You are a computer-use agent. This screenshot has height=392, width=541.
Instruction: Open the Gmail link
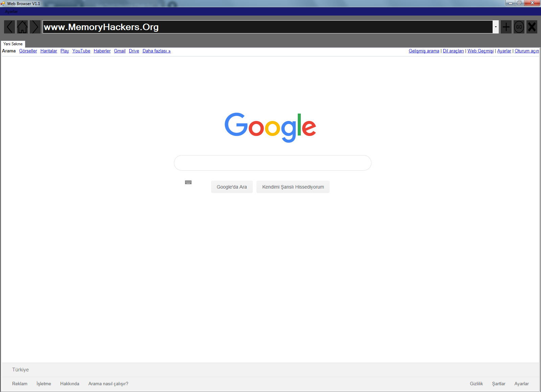[x=120, y=51]
